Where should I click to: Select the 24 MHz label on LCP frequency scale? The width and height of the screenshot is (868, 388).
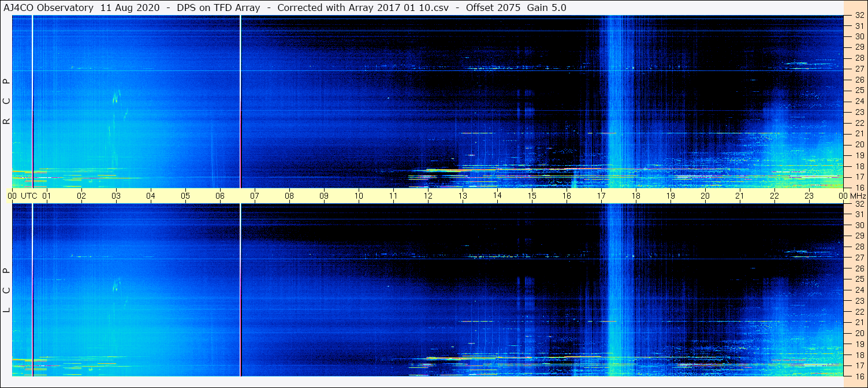pos(859,290)
